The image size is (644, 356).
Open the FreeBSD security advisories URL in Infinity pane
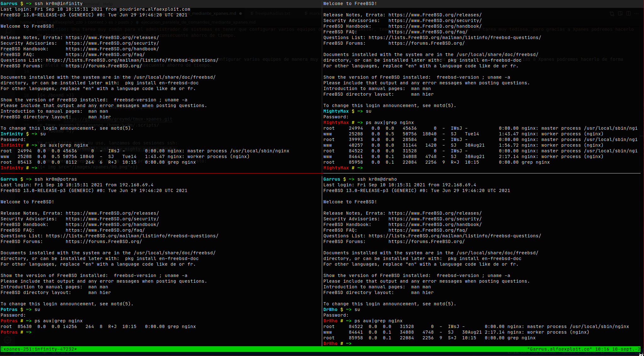112,43
